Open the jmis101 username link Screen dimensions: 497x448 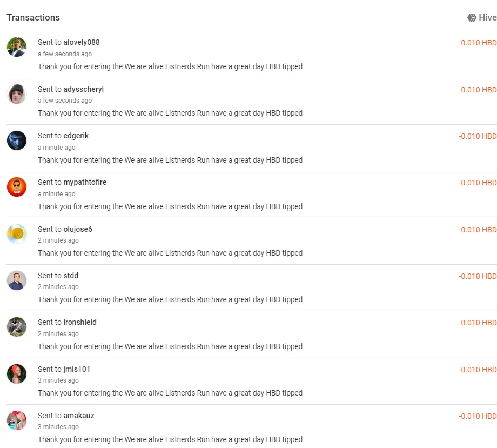tap(77, 369)
